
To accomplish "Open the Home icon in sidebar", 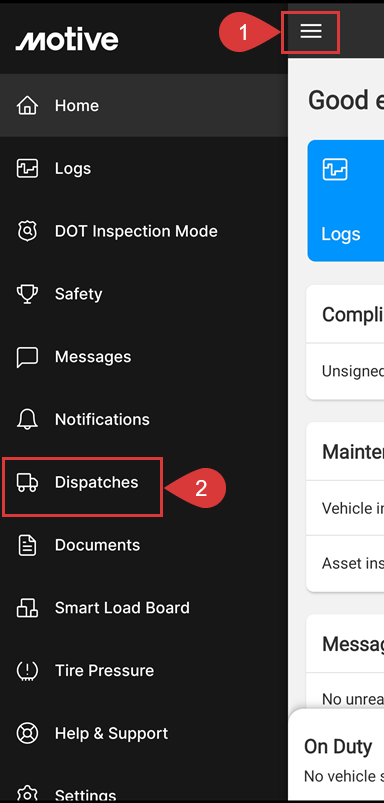I will 27,105.
